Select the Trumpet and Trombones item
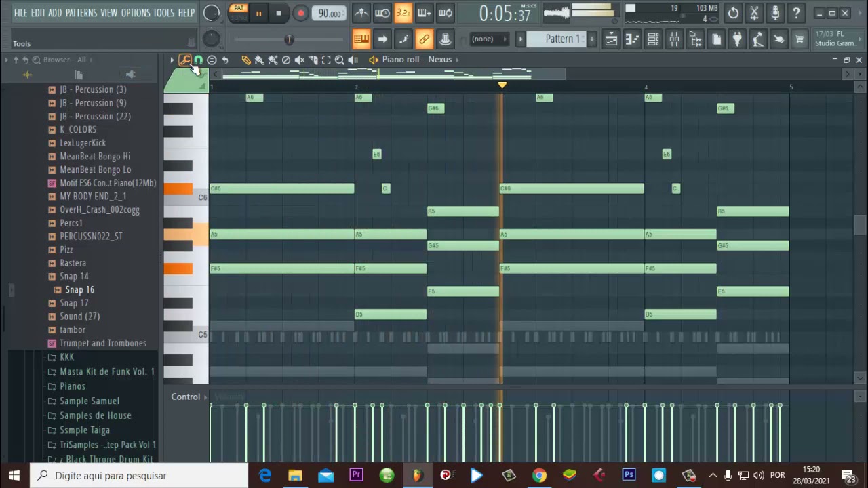The width and height of the screenshot is (868, 488). tap(102, 343)
